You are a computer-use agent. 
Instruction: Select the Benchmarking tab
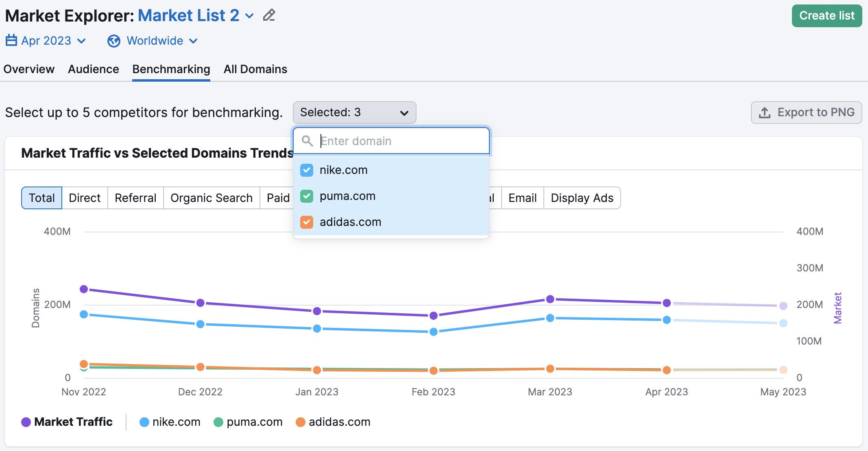(171, 69)
